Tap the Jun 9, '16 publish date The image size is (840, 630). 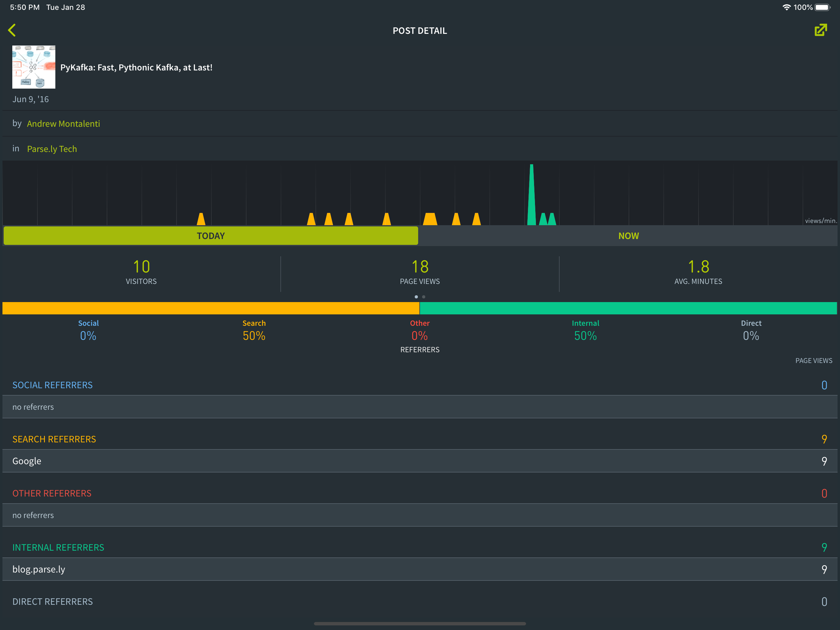point(30,99)
